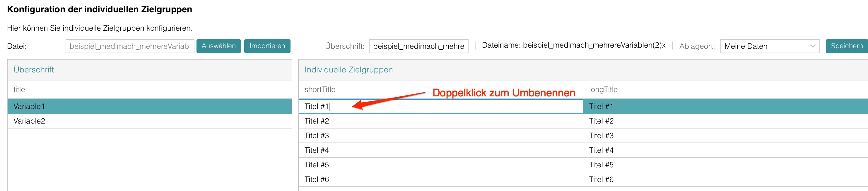
Task: Click longTitle cell Titel #5
Action: tap(725, 165)
